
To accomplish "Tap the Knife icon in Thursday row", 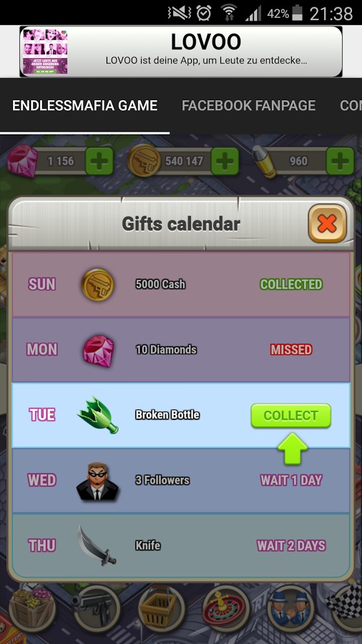I will click(97, 545).
